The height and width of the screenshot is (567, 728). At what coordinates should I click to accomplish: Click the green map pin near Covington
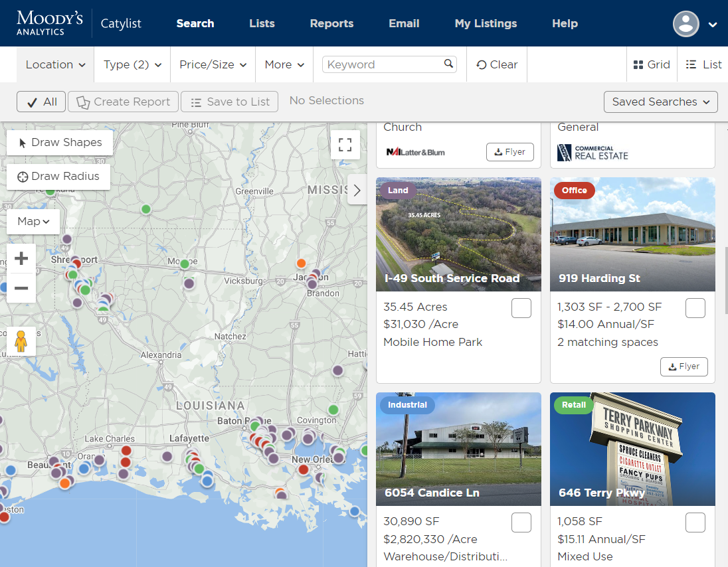click(x=333, y=410)
